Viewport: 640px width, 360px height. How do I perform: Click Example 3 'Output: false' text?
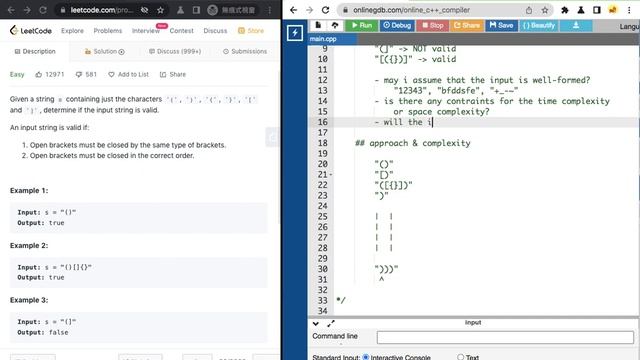click(x=43, y=332)
